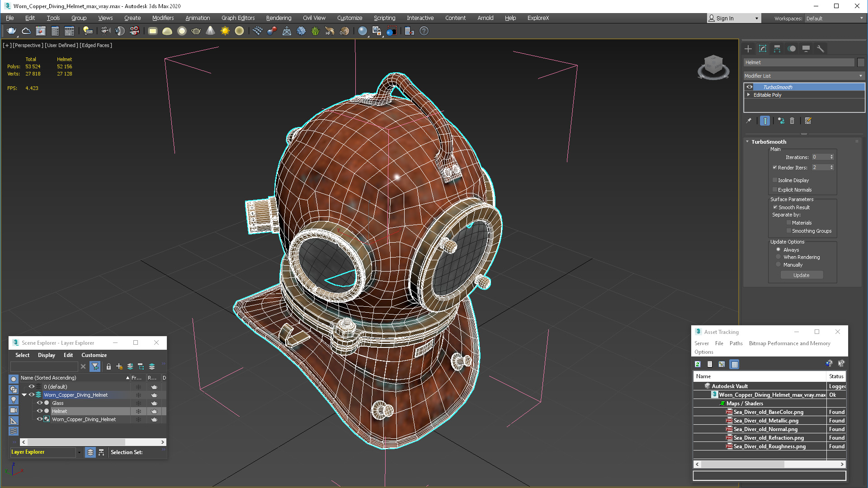The width and height of the screenshot is (868, 488).
Task: Open the Scripting menu
Action: click(384, 18)
